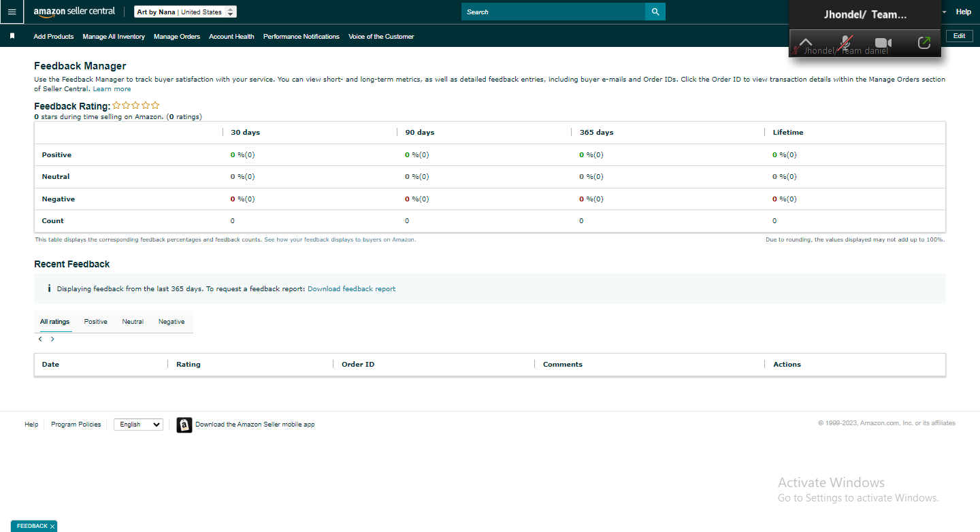
Task: Open the English language dropdown
Action: point(138,425)
